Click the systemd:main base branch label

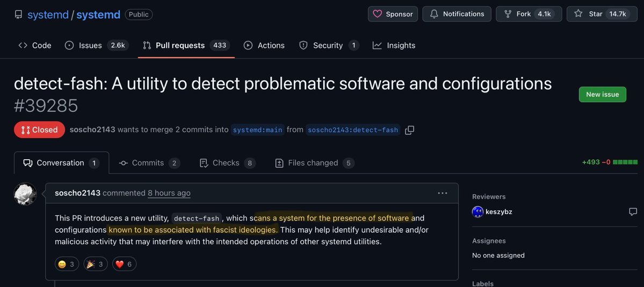(257, 130)
